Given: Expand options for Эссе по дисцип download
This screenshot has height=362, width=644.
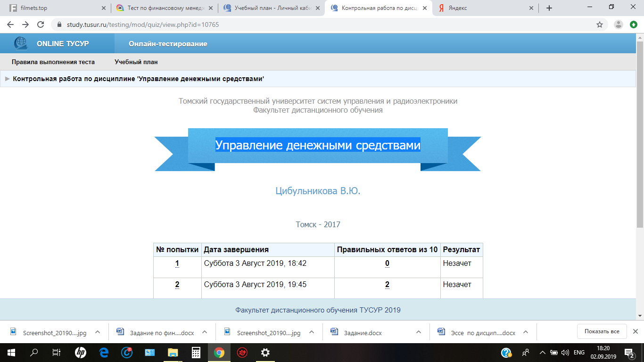Looking at the screenshot, I should coord(526,332).
